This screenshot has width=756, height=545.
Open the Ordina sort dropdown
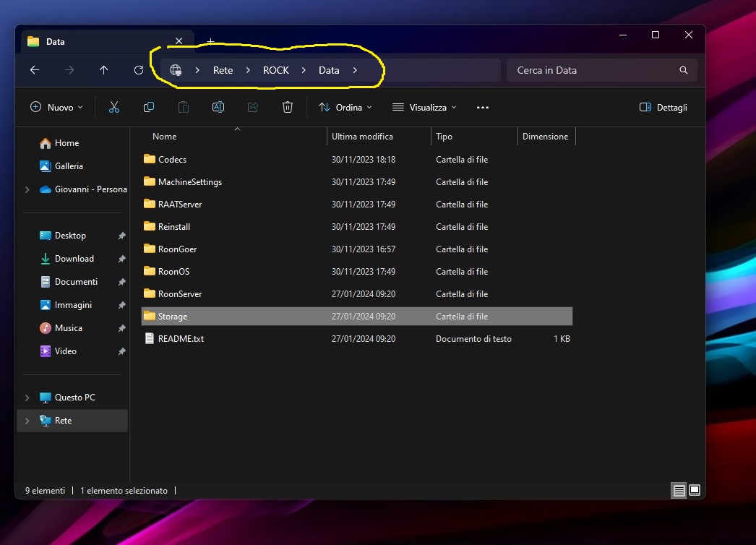[x=345, y=107]
